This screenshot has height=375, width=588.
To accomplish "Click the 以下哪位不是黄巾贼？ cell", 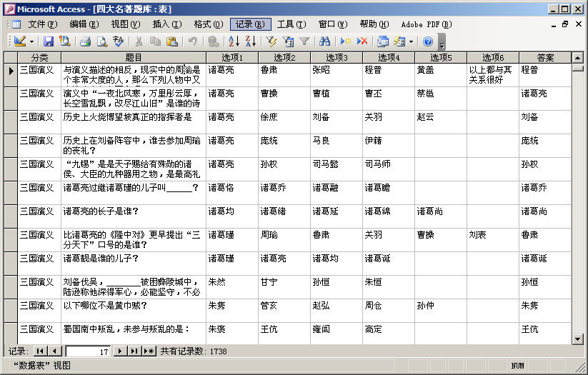I will click(134, 311).
